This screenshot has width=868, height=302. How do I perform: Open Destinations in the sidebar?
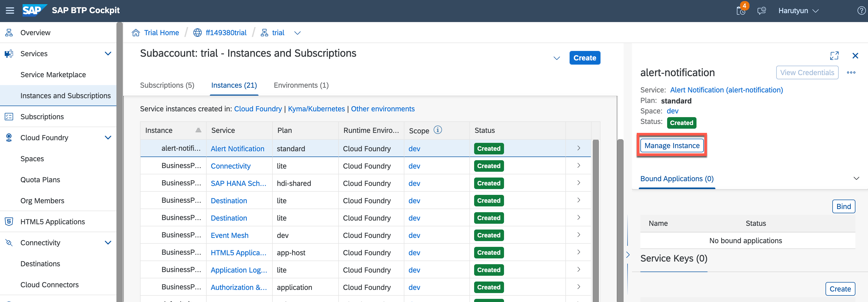40,264
